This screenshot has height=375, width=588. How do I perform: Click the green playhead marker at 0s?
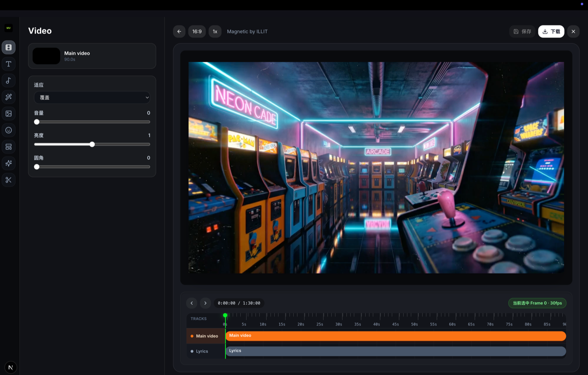tap(225, 315)
